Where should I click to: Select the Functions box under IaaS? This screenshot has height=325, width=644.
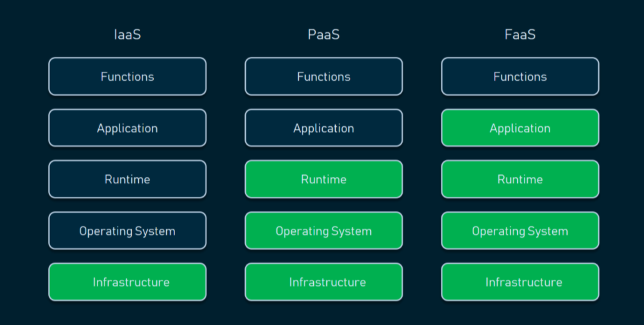128,76
